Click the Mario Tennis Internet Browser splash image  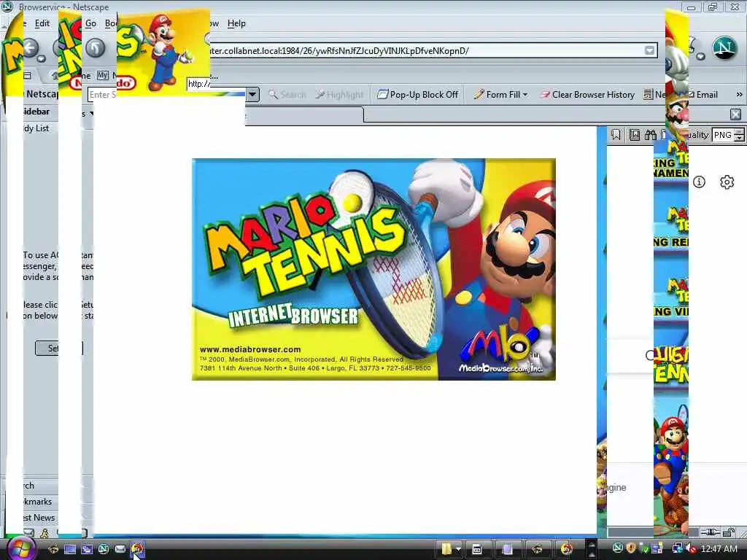(373, 269)
